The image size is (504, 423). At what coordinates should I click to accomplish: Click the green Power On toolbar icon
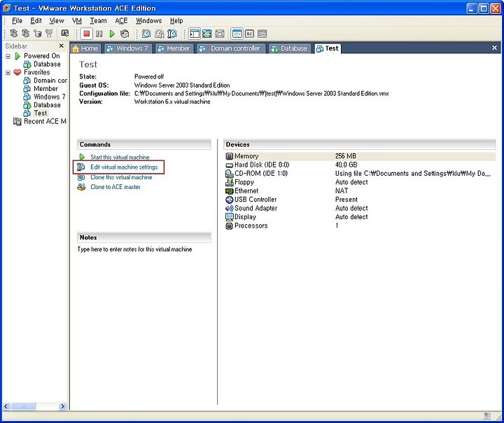pos(112,34)
